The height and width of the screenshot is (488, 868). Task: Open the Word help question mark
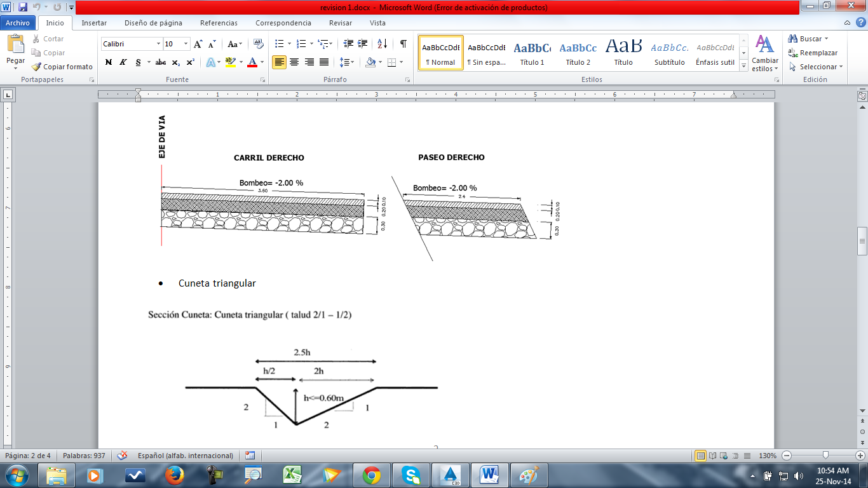click(860, 23)
